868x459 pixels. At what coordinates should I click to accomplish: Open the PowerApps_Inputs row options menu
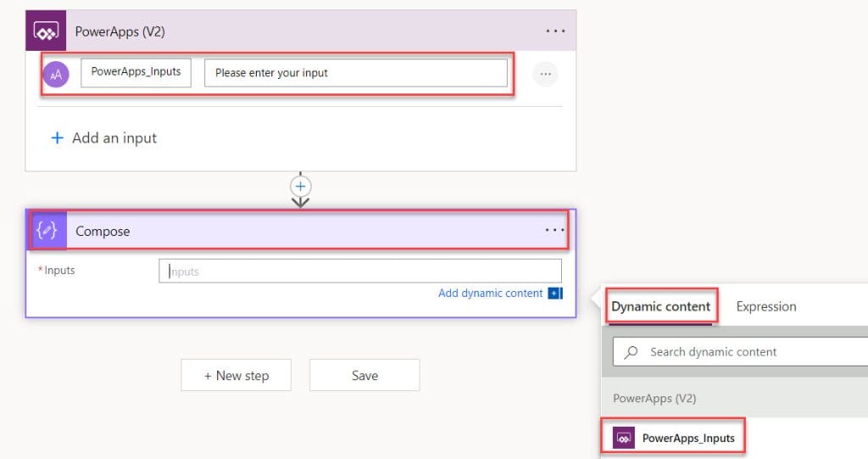tap(545, 74)
